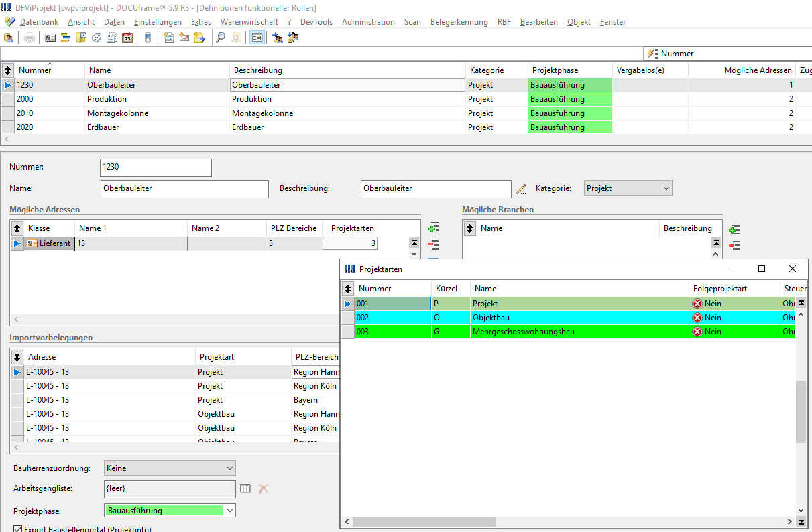Image resolution: width=812 pixels, height=532 pixels.
Task: Click the Kürzel column header in Projektarten
Action: [x=451, y=289]
